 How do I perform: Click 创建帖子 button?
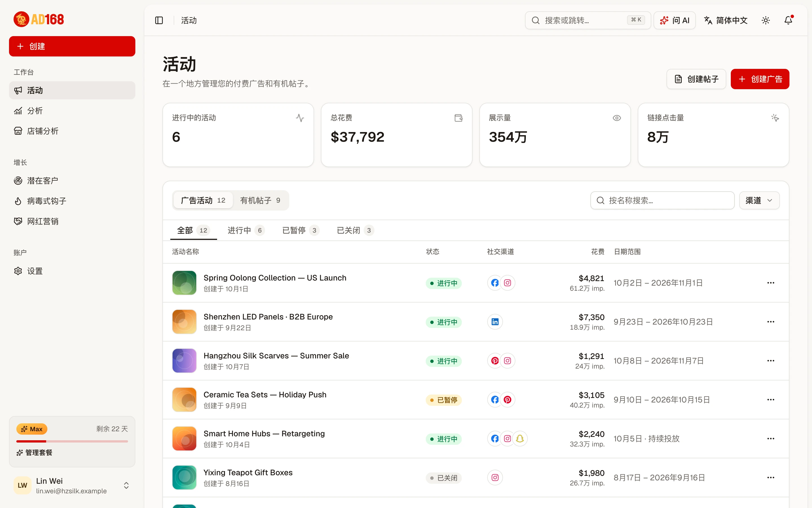[696, 79]
